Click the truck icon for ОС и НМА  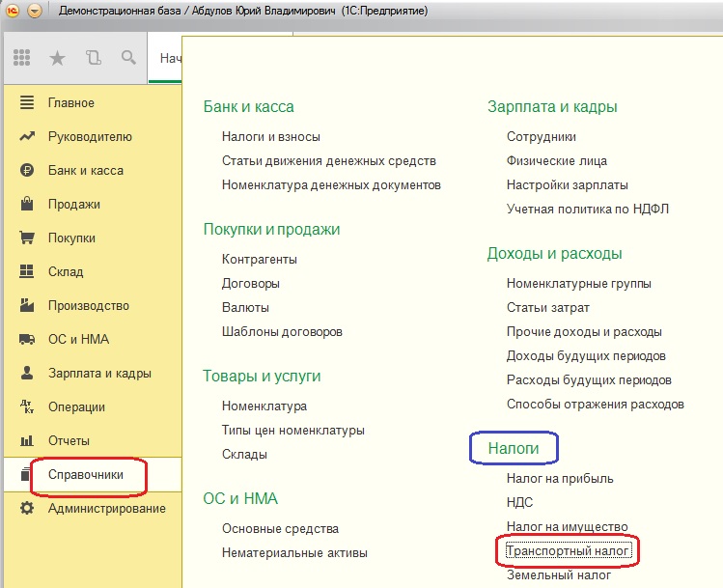(x=27, y=339)
